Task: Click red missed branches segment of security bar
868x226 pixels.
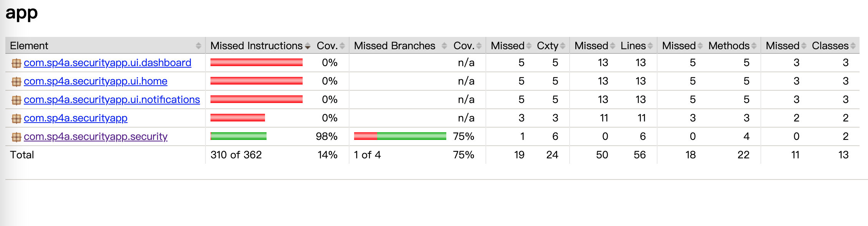Action: (x=365, y=136)
